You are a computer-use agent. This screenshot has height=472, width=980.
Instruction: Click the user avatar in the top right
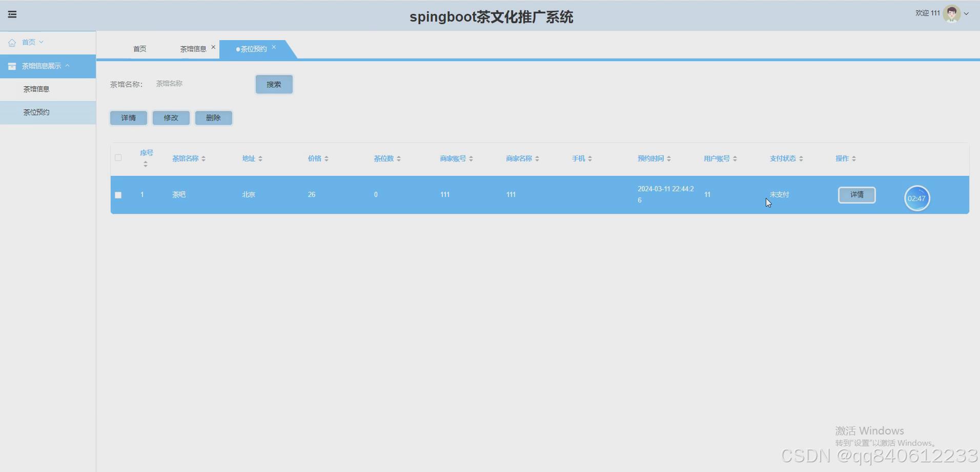(x=952, y=14)
